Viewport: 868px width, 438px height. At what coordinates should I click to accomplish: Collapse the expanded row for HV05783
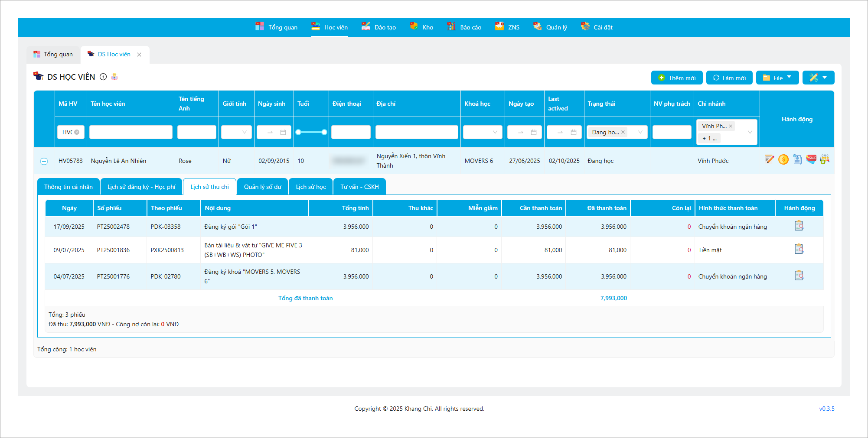click(44, 161)
